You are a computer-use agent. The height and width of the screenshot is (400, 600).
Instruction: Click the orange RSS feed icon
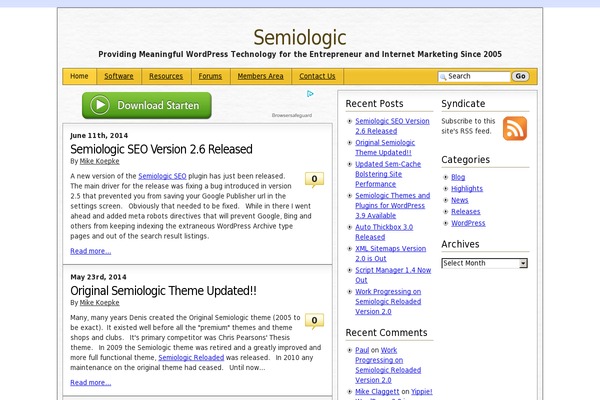(515, 129)
